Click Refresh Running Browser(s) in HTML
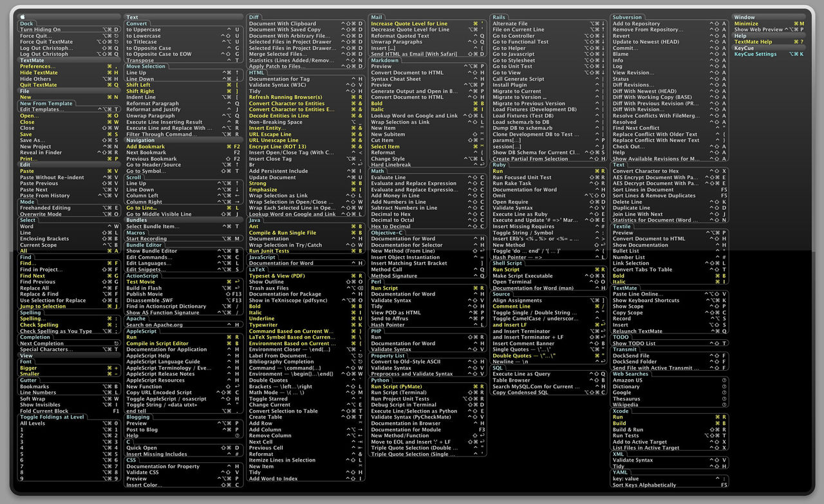The width and height of the screenshot is (824, 504). pos(285,97)
